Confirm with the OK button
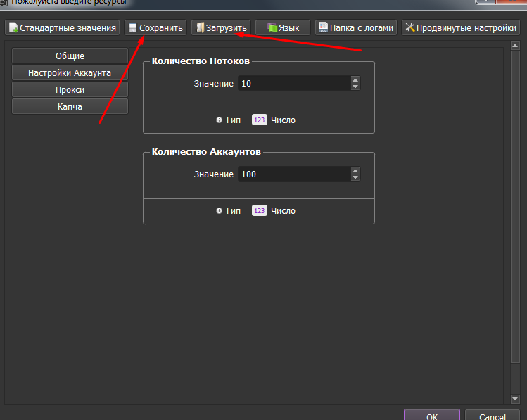 tap(431, 415)
